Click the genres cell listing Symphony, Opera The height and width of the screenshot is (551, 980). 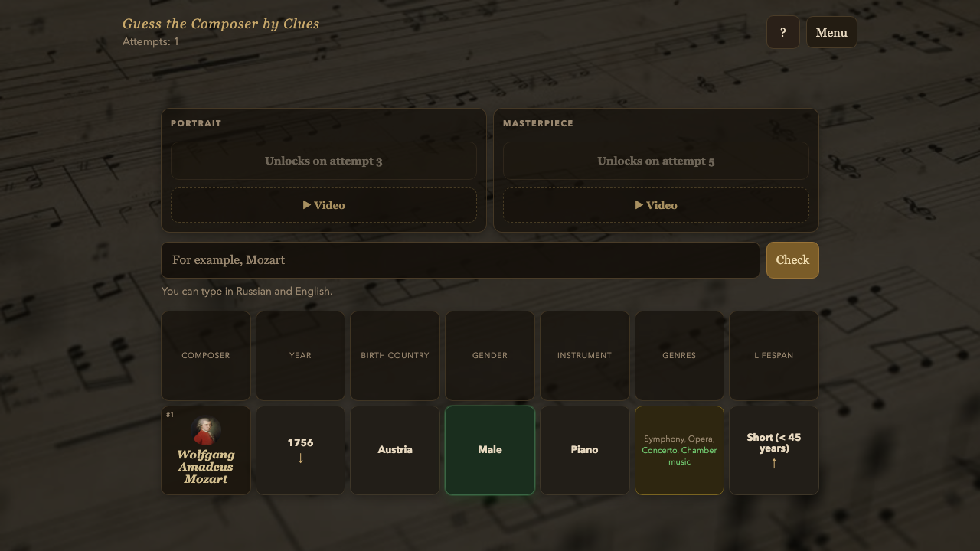[679, 450]
